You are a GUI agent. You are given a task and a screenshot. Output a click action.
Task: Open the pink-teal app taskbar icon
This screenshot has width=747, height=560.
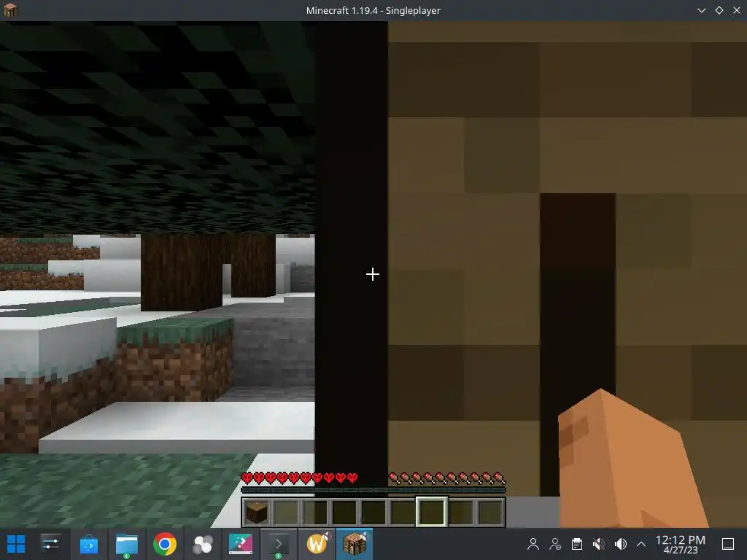(x=241, y=544)
